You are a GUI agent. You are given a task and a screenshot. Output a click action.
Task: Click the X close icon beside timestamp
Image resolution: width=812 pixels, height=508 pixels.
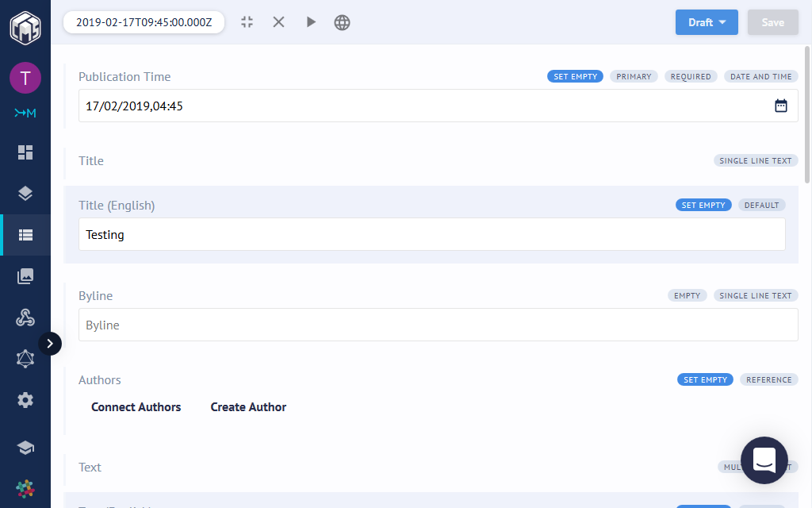point(279,22)
